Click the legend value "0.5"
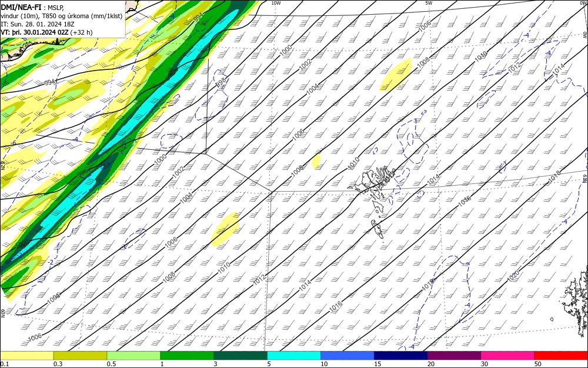Viewport: 588px width, 368px height. (x=111, y=364)
